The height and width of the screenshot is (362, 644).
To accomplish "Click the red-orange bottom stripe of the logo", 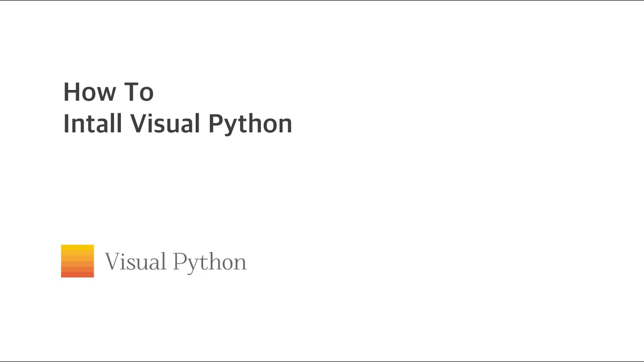I will (77, 275).
